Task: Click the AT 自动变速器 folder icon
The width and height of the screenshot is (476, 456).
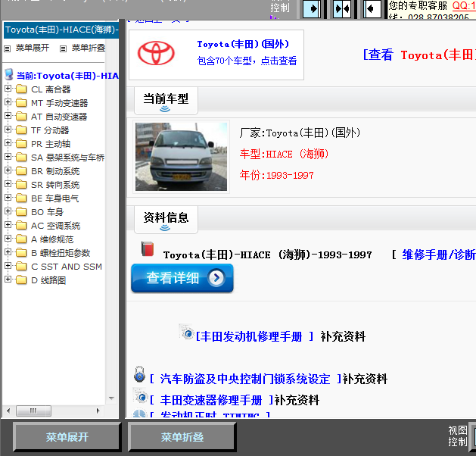Action: point(21,117)
